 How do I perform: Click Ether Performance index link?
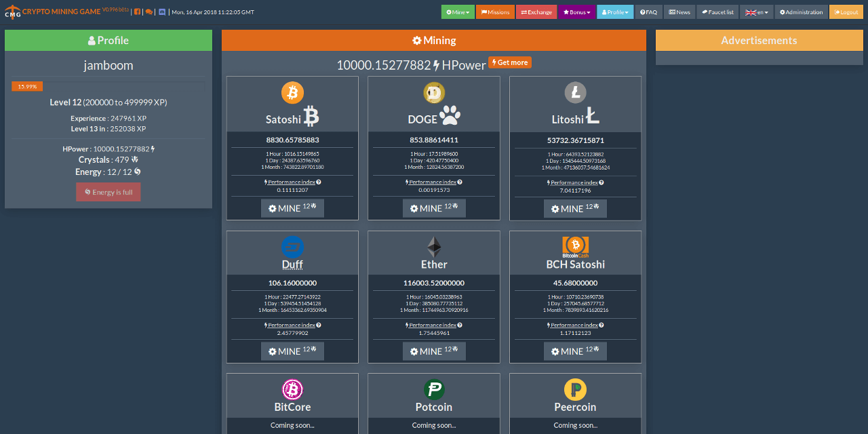tap(431, 325)
